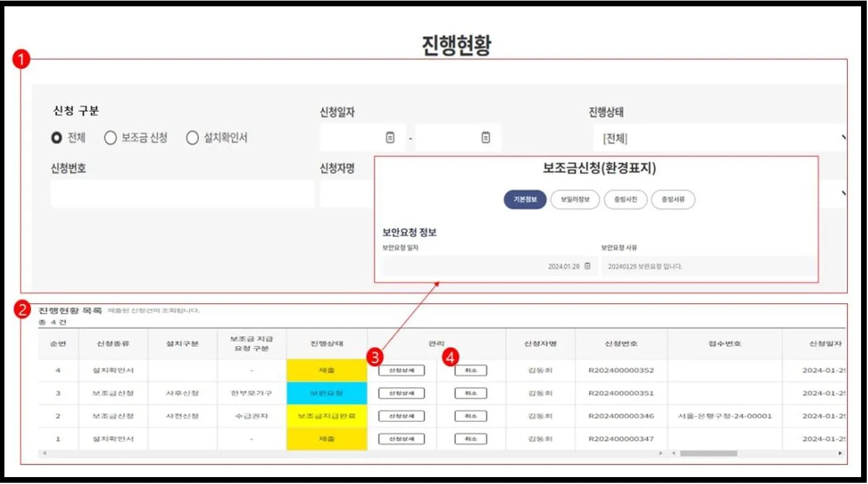Select the 전체 radio button
This screenshot has height=484, width=868.
(x=57, y=137)
